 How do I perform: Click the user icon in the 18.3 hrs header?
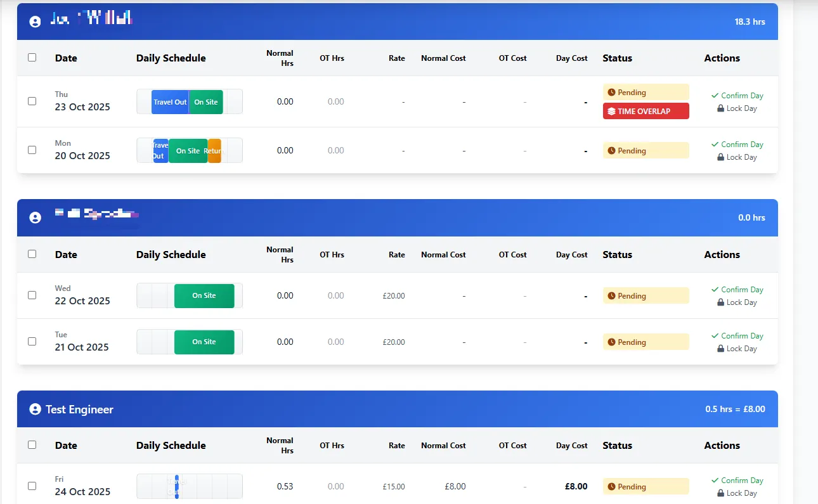pos(35,22)
